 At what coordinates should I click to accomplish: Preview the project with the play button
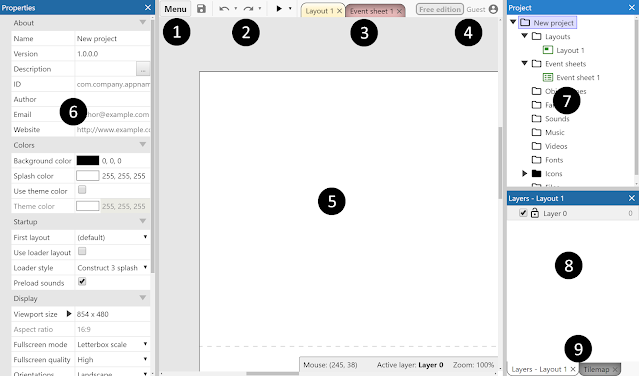279,9
